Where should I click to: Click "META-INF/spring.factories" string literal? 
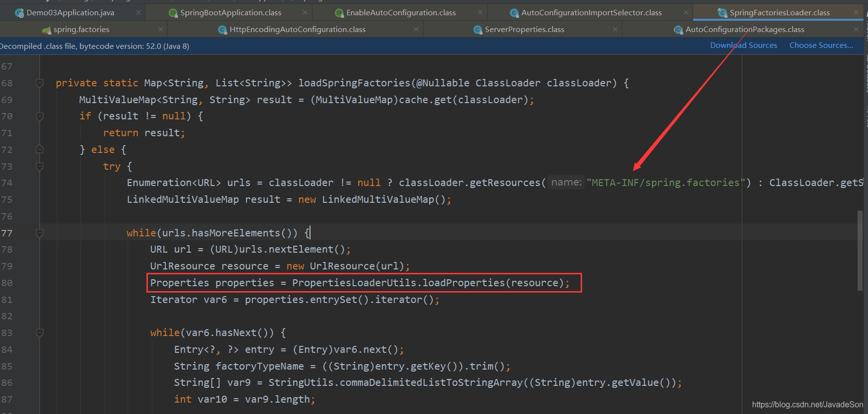(666, 183)
